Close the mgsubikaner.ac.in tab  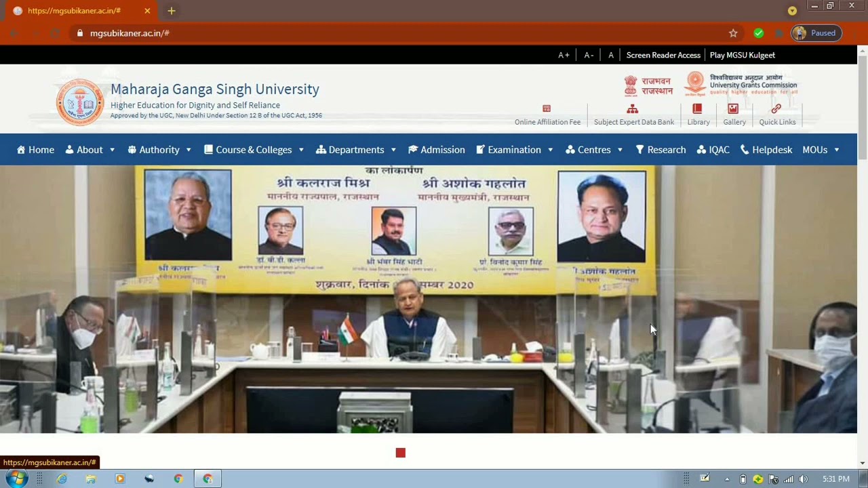point(147,11)
